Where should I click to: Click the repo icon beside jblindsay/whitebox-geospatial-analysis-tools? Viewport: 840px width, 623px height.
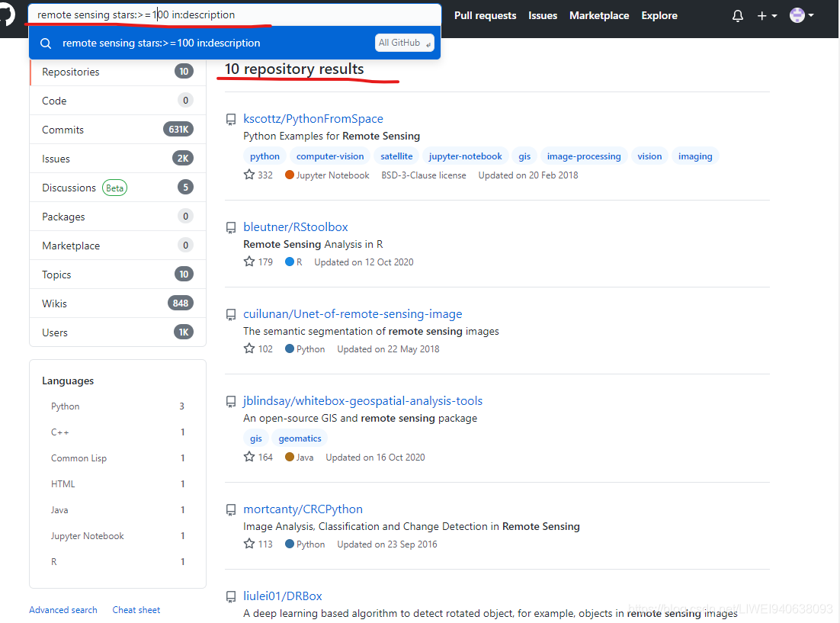coord(231,402)
